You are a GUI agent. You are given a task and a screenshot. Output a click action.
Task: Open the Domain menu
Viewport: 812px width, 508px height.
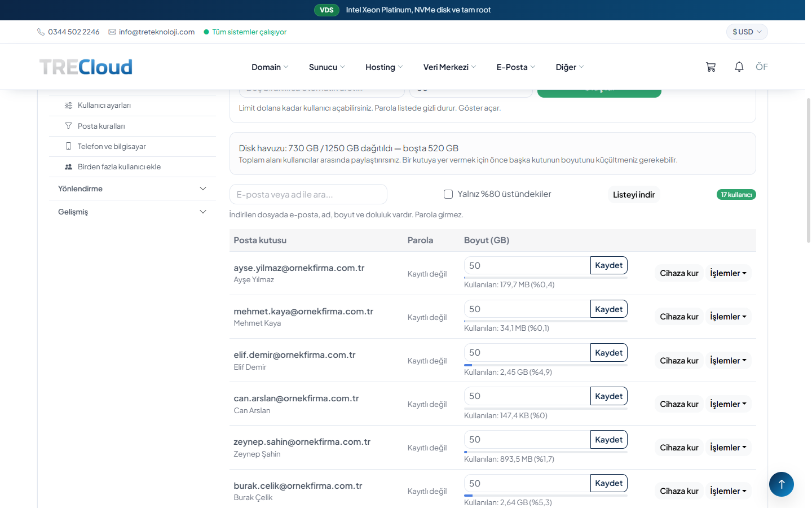[x=270, y=67]
